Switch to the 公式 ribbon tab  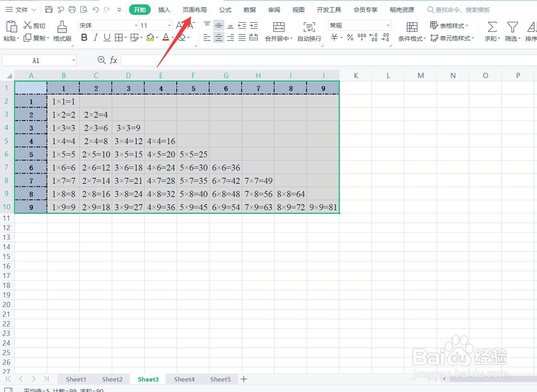click(225, 10)
